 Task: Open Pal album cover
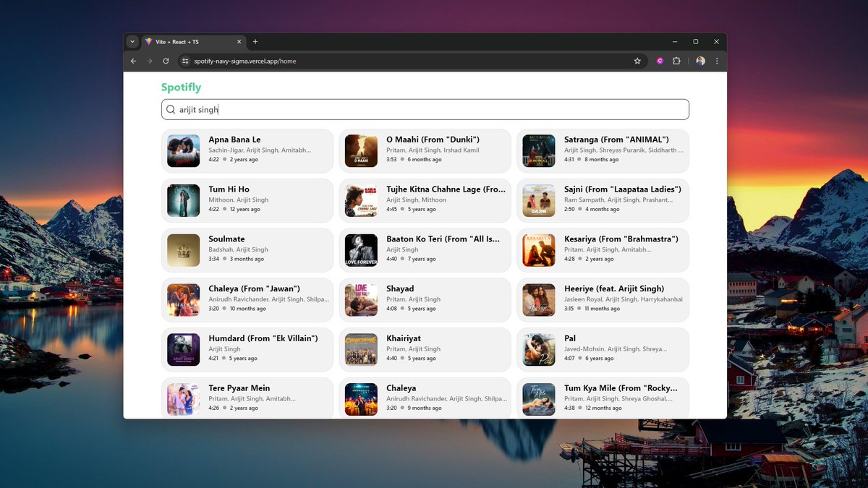coord(539,350)
